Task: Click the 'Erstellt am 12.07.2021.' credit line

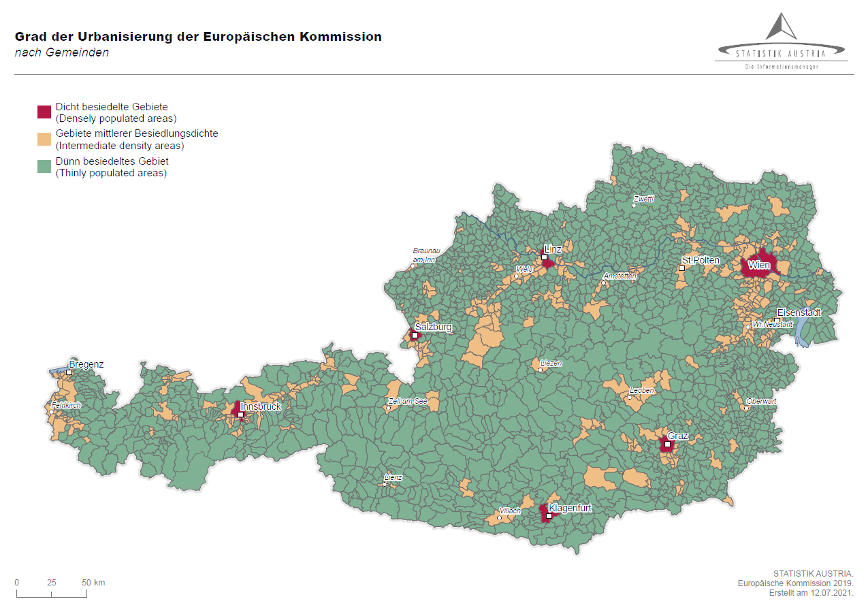Action: 811,592
